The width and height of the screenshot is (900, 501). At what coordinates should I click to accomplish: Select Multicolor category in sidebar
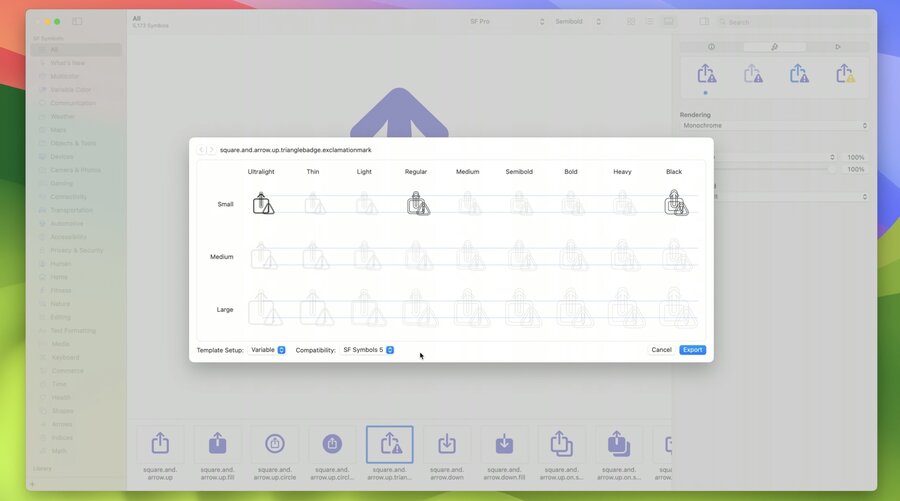[76, 76]
